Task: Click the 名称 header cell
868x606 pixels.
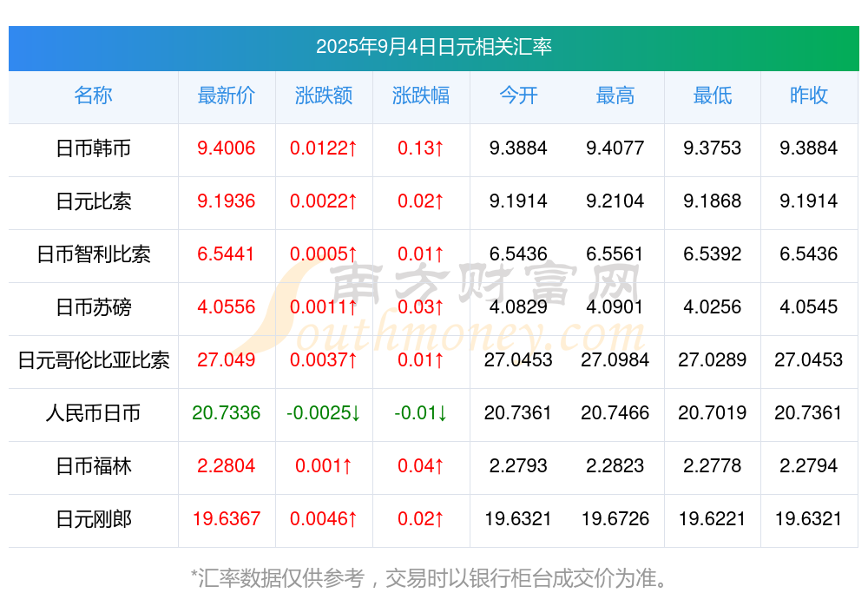Action: tap(93, 96)
